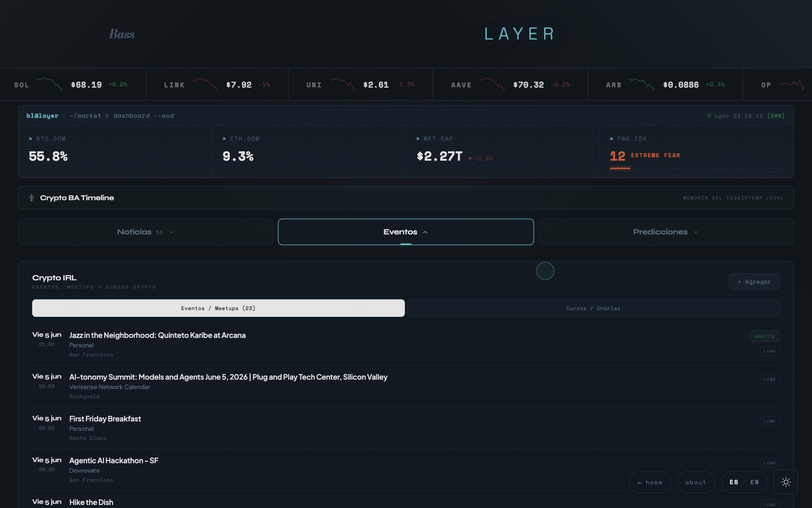Click LUMA badge on Agentic AI Hackathon
Image resolution: width=812 pixels, height=508 pixels.
click(770, 463)
